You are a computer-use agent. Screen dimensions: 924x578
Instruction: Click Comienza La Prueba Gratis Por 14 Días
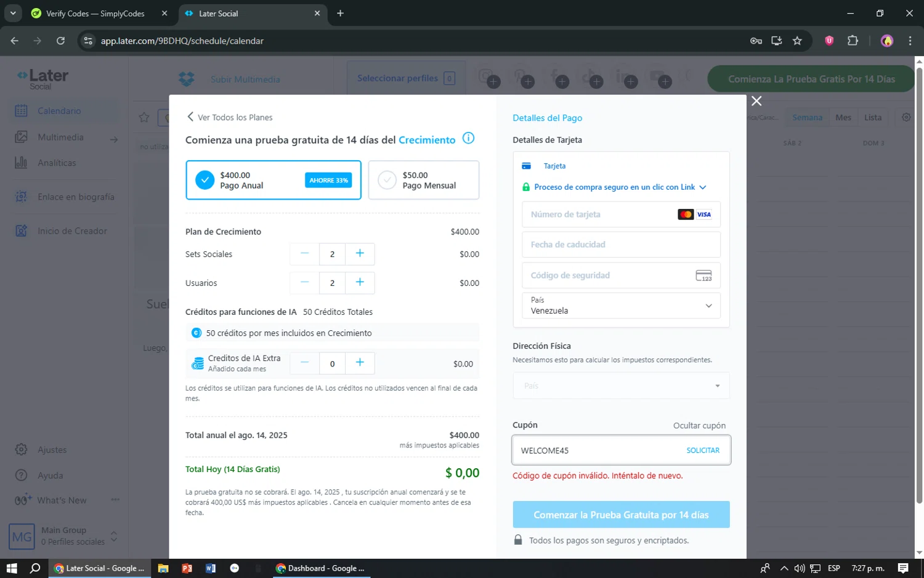[x=811, y=79]
